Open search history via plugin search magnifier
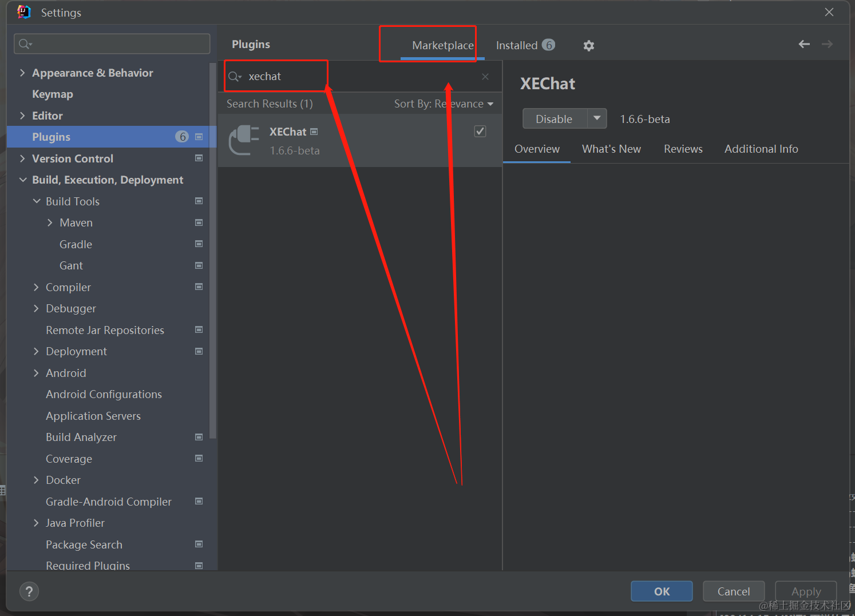Screen dimensions: 855x616 click(x=235, y=77)
